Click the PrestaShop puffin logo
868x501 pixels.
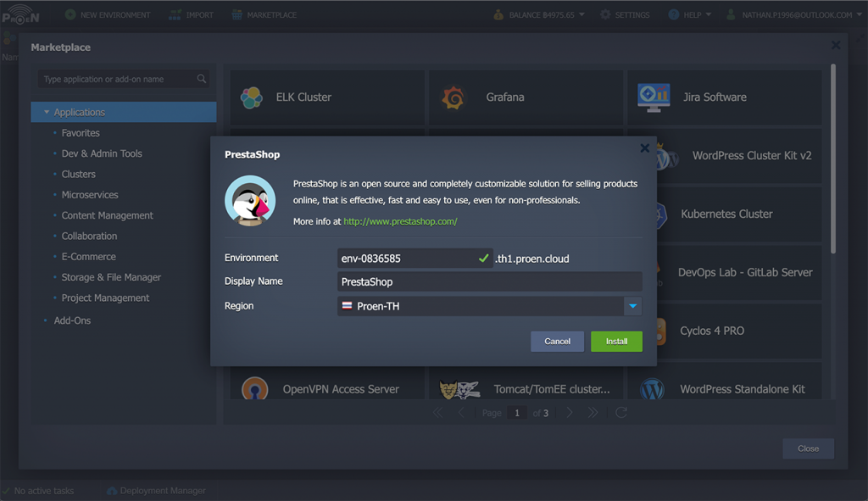[x=250, y=201]
